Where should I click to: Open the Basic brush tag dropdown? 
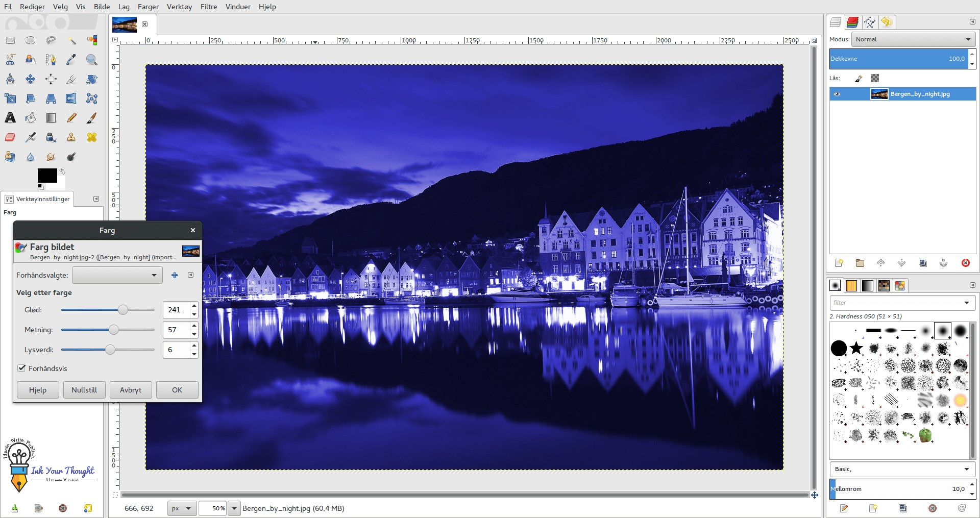coord(902,469)
